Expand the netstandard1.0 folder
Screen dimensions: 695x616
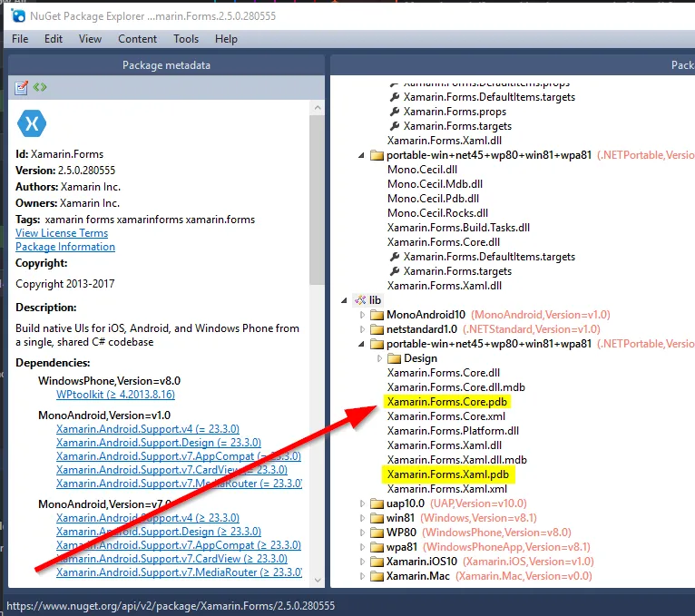pyautogui.click(x=362, y=329)
